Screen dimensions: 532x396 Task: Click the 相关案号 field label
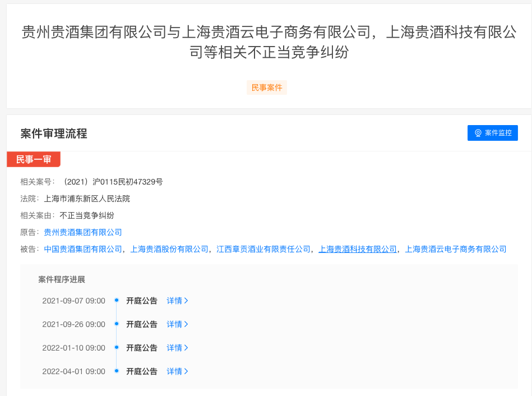coord(38,182)
